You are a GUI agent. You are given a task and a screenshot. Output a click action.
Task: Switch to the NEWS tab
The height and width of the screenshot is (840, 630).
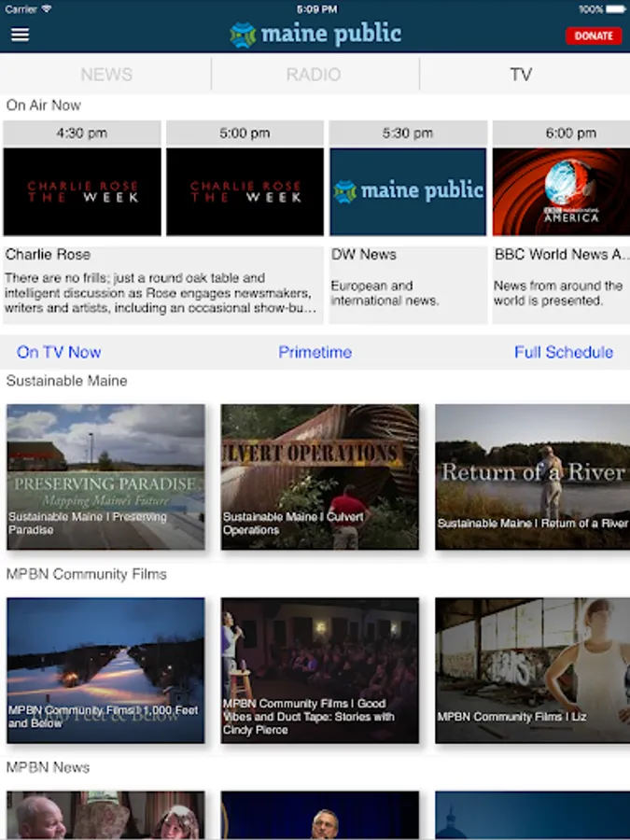(106, 74)
